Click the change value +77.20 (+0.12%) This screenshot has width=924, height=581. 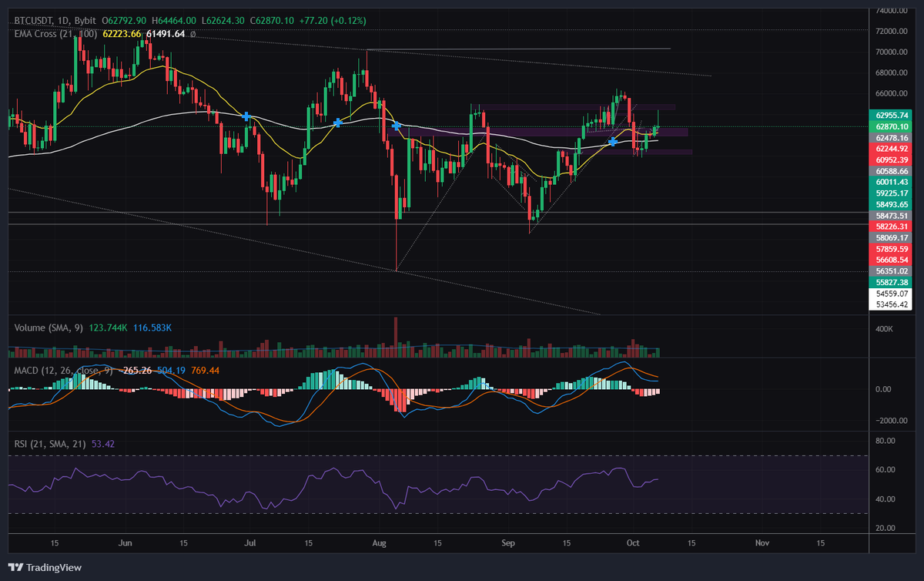333,22
